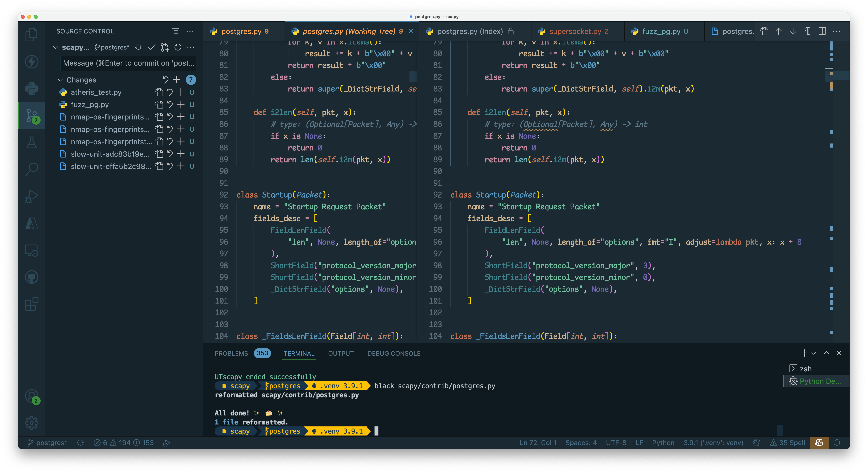The width and height of the screenshot is (868, 473).
Task: Go to next change arrow
Action: pos(793,31)
